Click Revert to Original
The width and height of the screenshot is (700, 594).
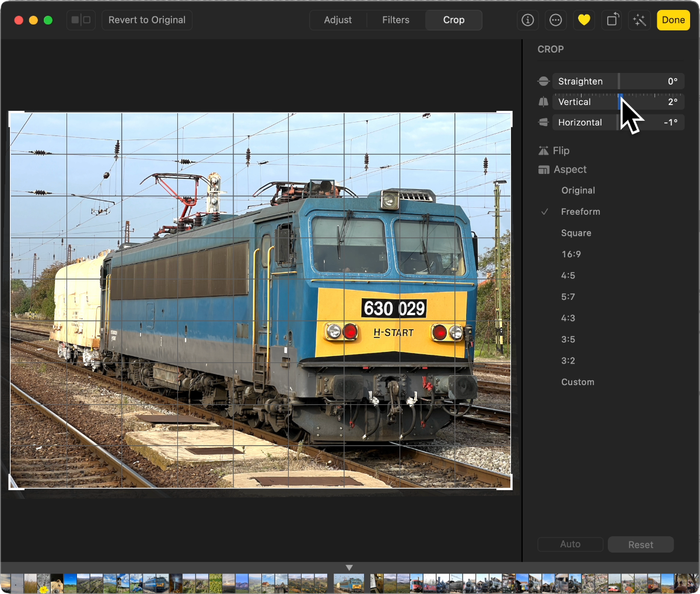click(147, 20)
